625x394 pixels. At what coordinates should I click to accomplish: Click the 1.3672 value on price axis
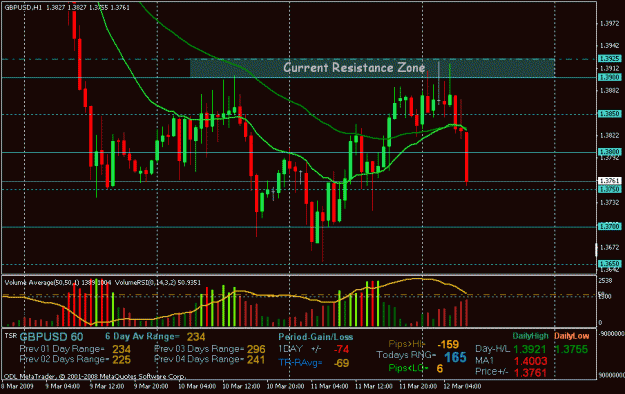pyautogui.click(x=609, y=248)
